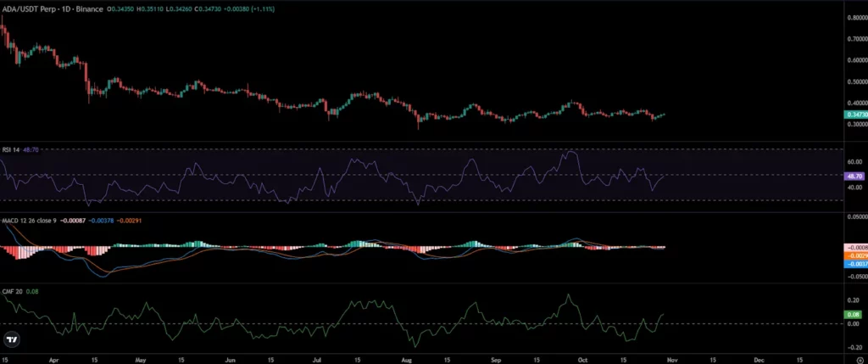Click the MACD 12 26 close 9 legend
The width and height of the screenshot is (868, 364).
coord(29,221)
